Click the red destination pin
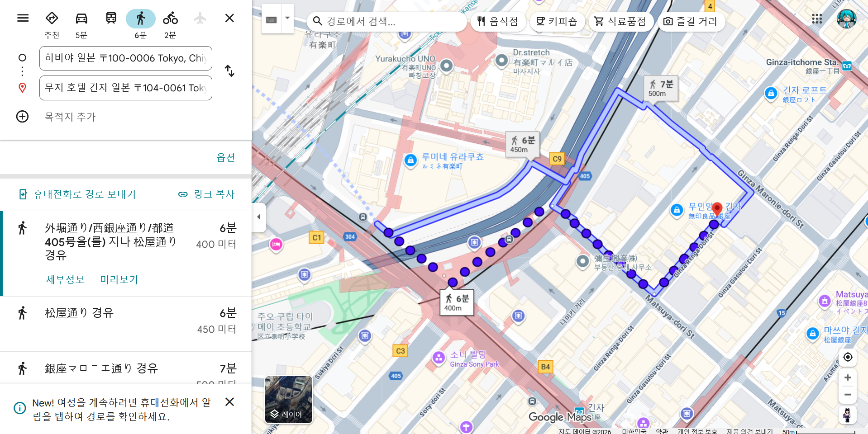This screenshot has width=868, height=434. coord(717,209)
